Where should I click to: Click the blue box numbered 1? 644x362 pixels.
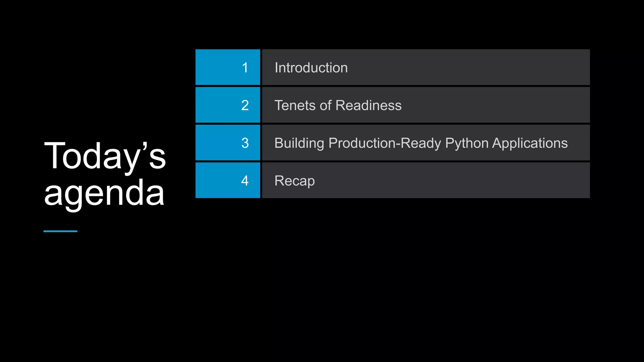click(228, 67)
